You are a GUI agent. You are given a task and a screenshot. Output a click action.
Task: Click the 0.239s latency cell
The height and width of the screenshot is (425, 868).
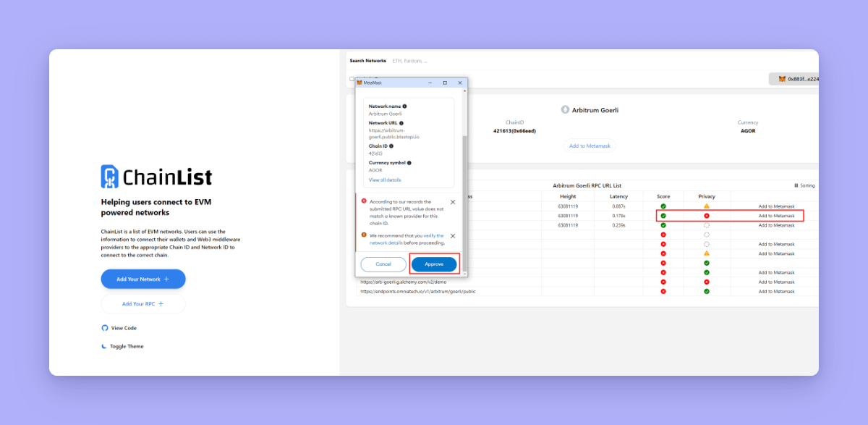point(619,225)
